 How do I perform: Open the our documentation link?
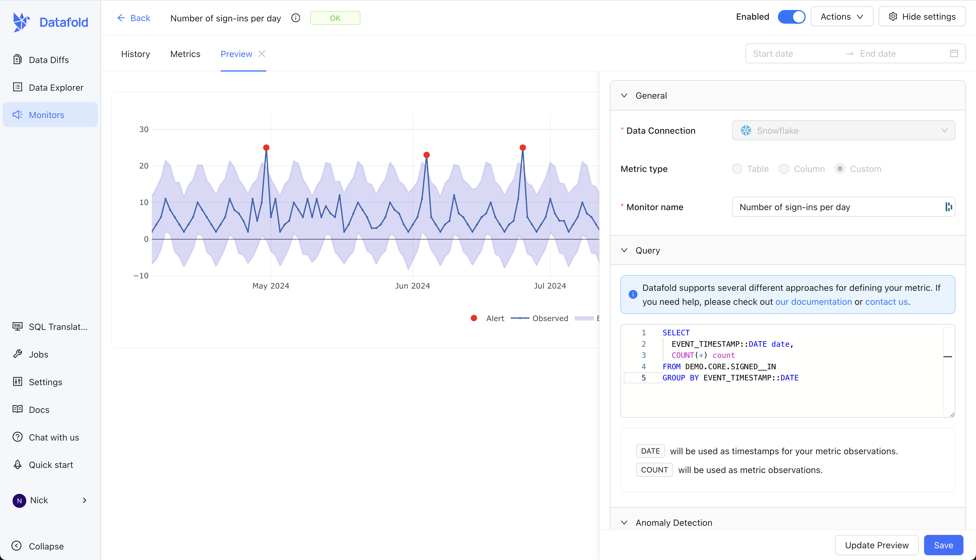coord(813,302)
